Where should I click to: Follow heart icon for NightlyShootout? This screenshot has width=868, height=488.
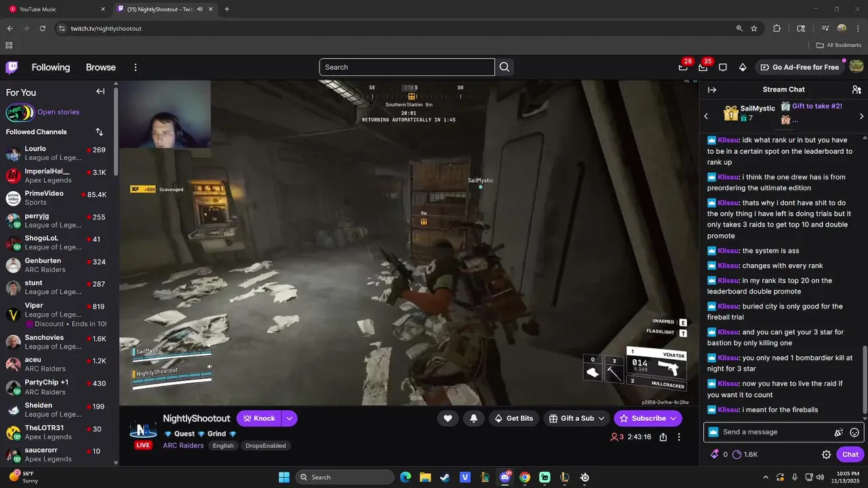[x=448, y=418]
